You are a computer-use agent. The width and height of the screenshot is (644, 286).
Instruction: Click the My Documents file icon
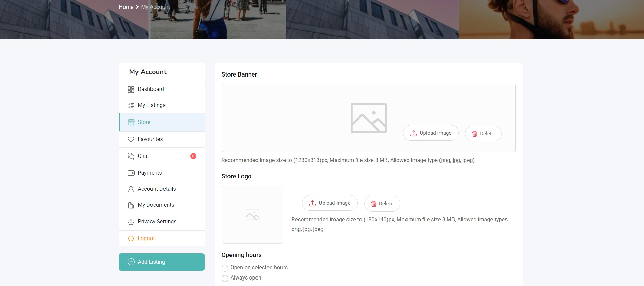(131, 205)
